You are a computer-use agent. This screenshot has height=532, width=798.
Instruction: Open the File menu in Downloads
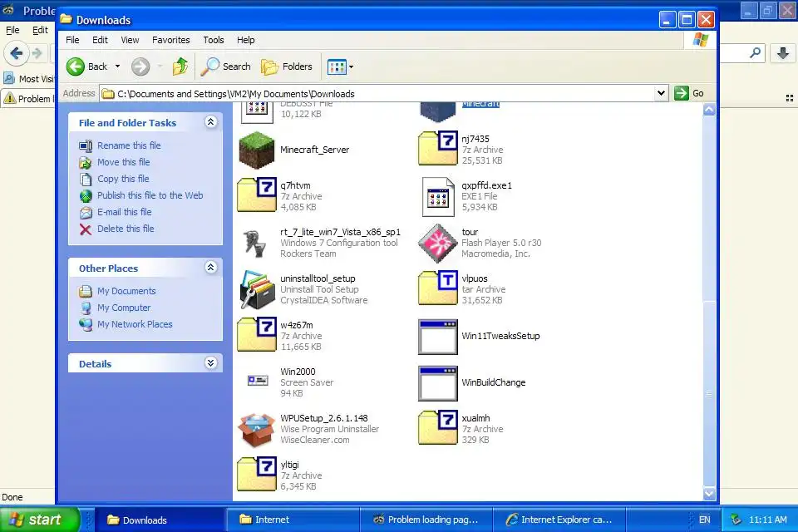pos(72,40)
